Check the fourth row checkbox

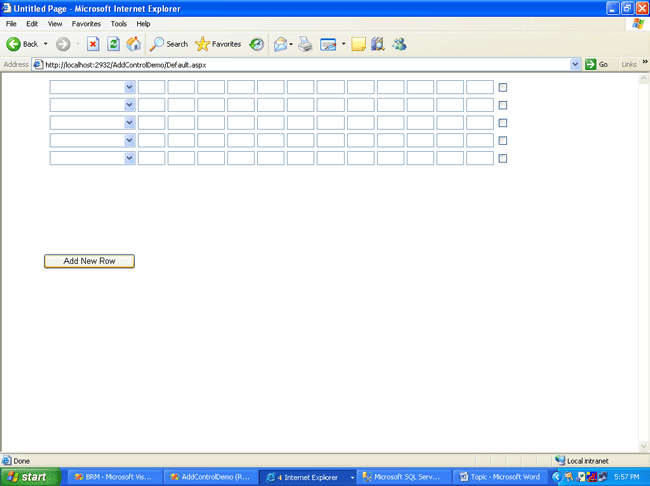coord(502,141)
